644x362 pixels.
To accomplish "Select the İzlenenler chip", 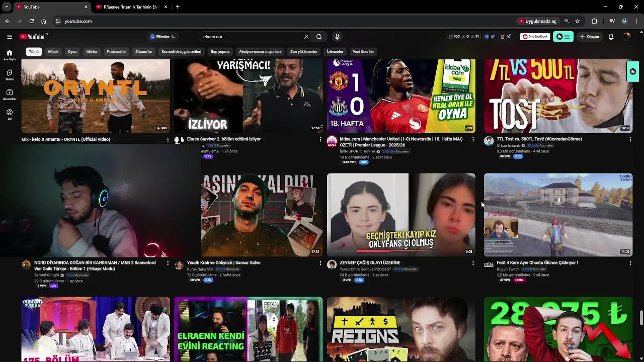I will click(335, 52).
